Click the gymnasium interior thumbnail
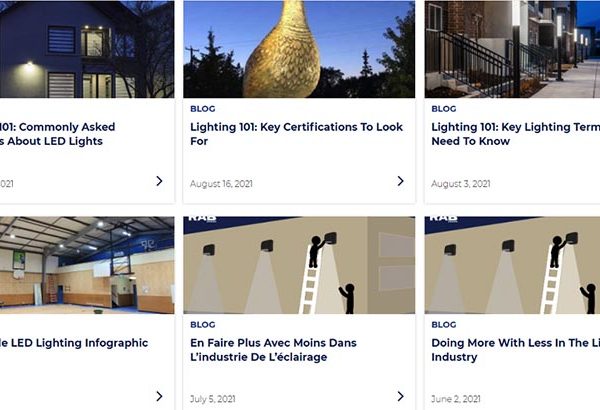This screenshot has height=410, width=600. point(87,265)
